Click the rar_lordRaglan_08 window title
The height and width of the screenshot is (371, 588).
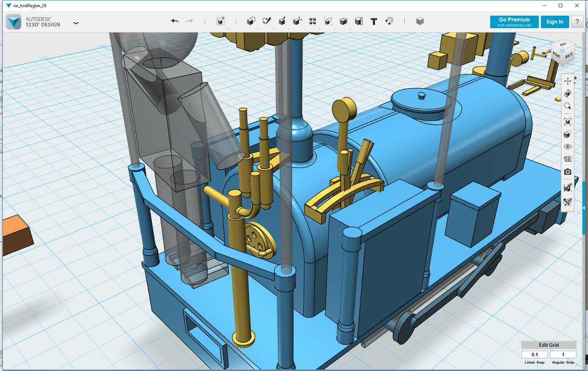[x=29, y=6]
